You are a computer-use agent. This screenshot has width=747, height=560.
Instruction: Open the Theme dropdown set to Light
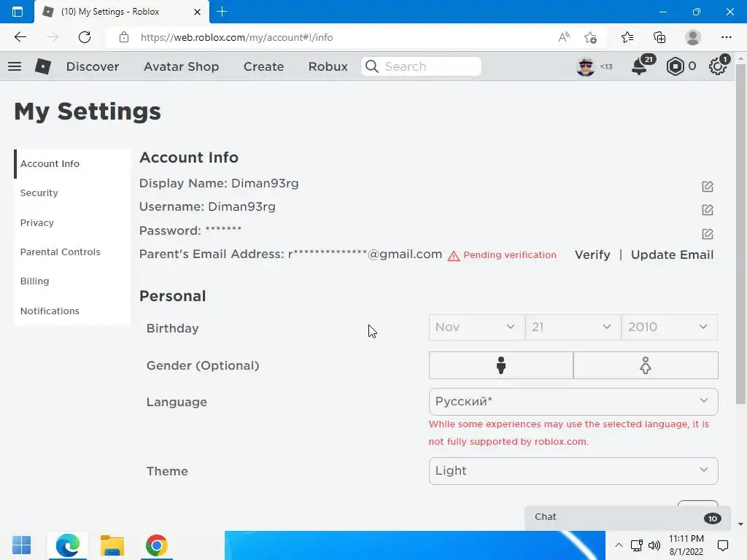coord(573,471)
